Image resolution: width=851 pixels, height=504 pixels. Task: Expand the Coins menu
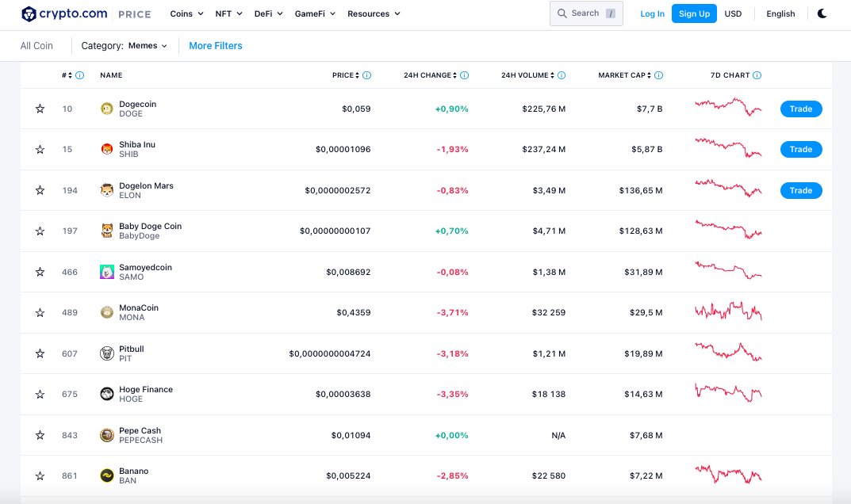pyautogui.click(x=186, y=13)
